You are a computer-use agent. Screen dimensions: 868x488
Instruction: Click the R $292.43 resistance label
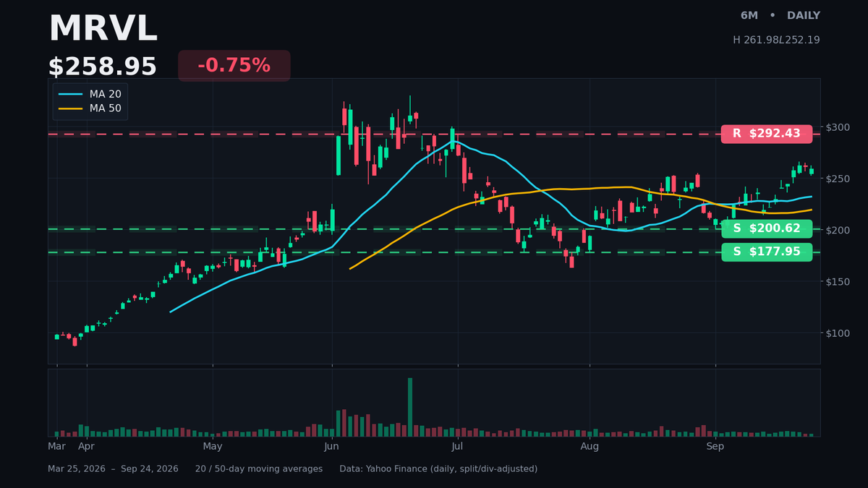point(767,134)
